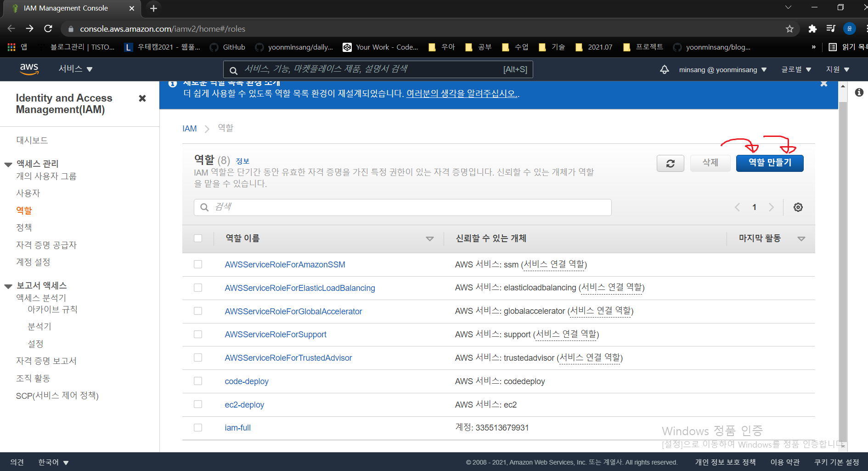Click the 삭제 delete button
This screenshot has height=471, width=868.
tap(710, 163)
